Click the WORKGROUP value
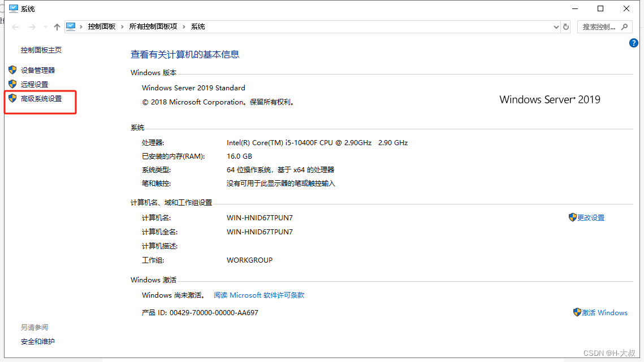644x362 pixels. click(x=249, y=260)
